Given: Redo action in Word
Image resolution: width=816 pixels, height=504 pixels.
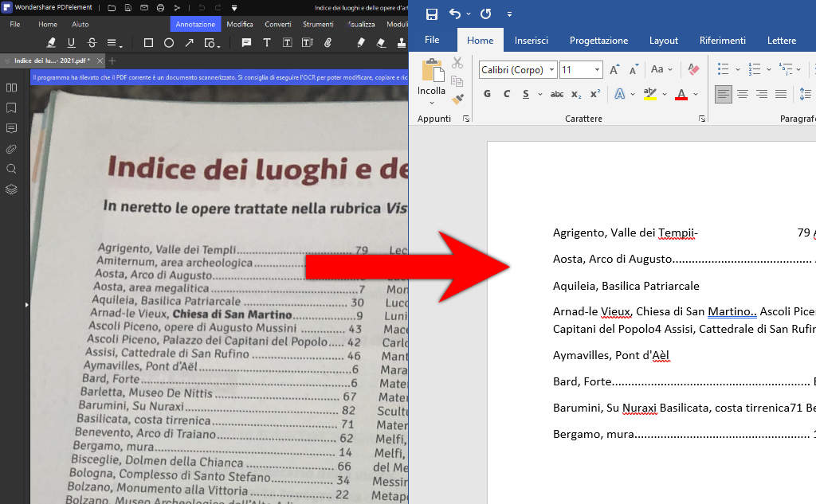Looking at the screenshot, I should coord(485,14).
